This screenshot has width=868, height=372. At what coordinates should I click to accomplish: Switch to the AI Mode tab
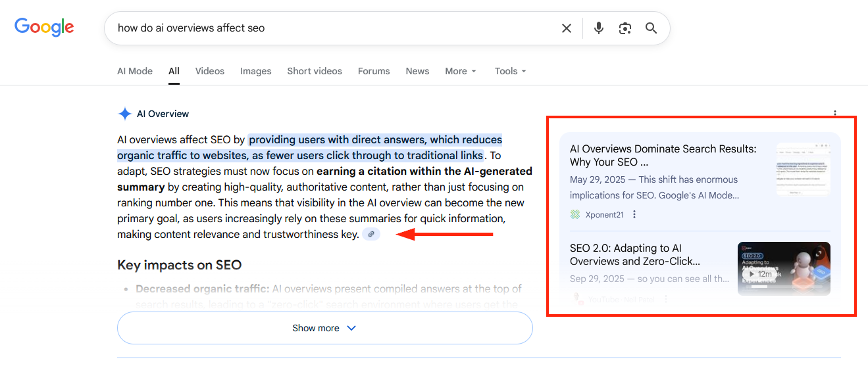[x=135, y=71]
